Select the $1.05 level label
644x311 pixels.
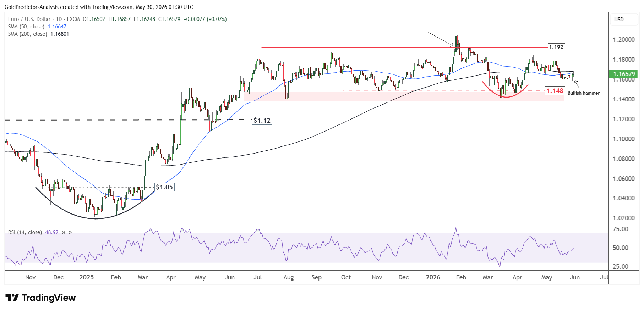pos(164,187)
